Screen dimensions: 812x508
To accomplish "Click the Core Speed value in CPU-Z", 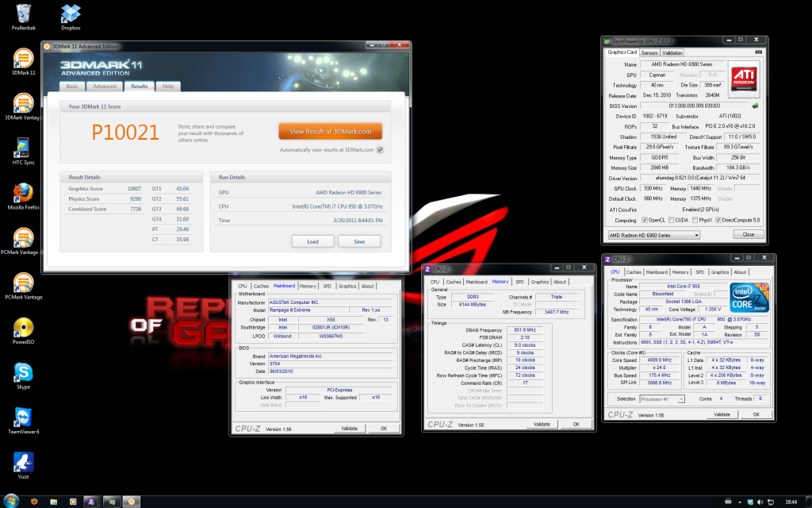I will click(x=659, y=360).
